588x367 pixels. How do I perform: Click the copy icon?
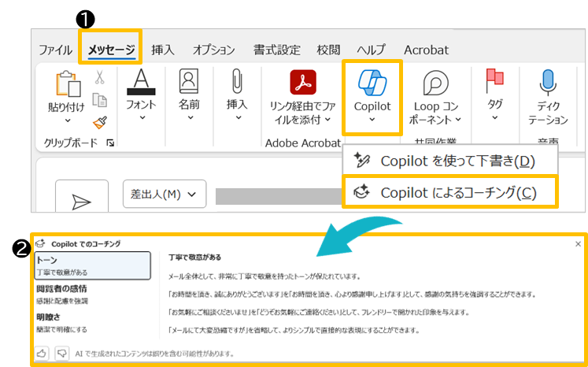point(100,99)
